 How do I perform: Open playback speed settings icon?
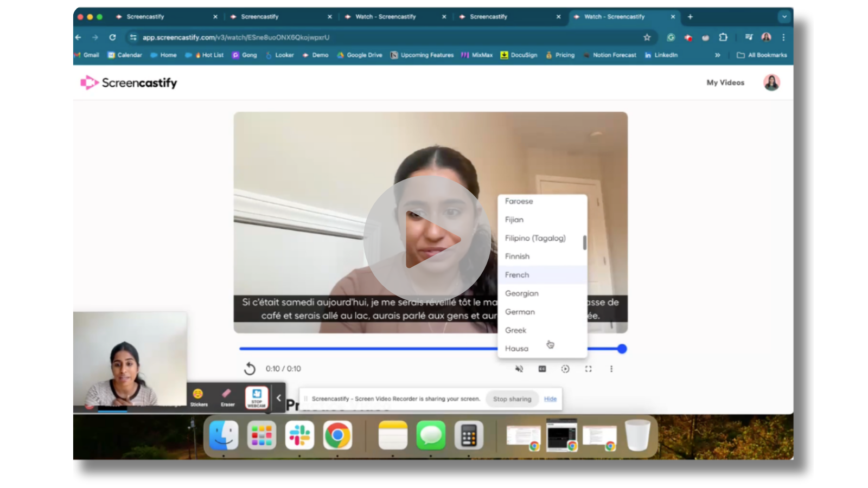point(565,369)
